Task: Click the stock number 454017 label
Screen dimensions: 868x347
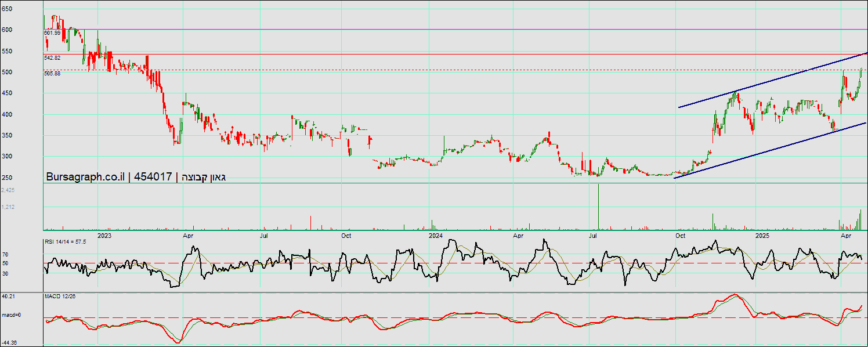Action: (153, 177)
